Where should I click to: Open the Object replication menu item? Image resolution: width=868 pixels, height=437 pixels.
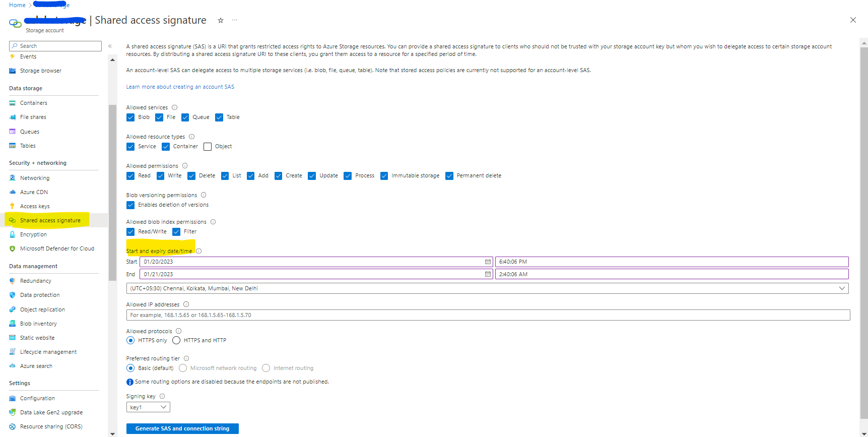click(x=42, y=309)
